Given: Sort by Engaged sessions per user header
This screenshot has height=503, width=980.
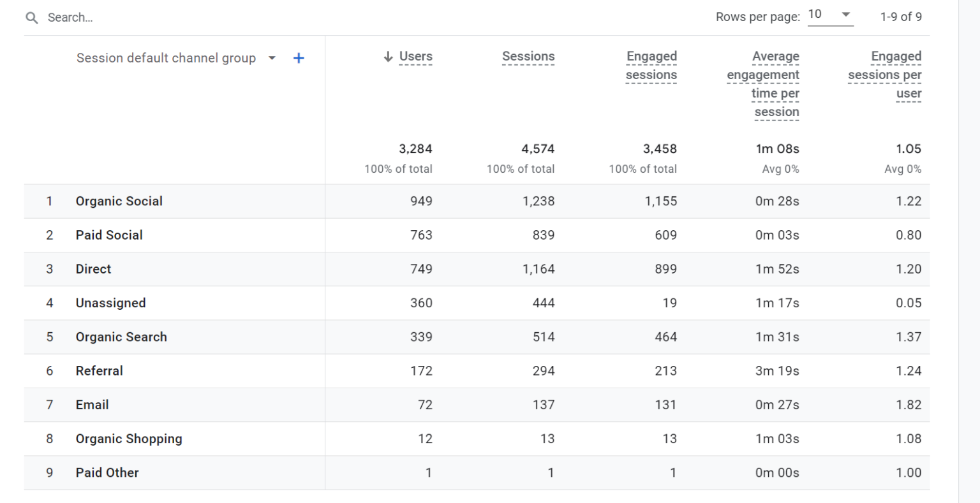Looking at the screenshot, I should click(885, 75).
